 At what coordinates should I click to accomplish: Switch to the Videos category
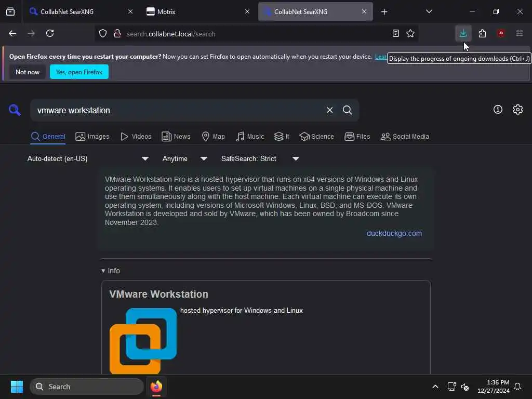point(136,137)
